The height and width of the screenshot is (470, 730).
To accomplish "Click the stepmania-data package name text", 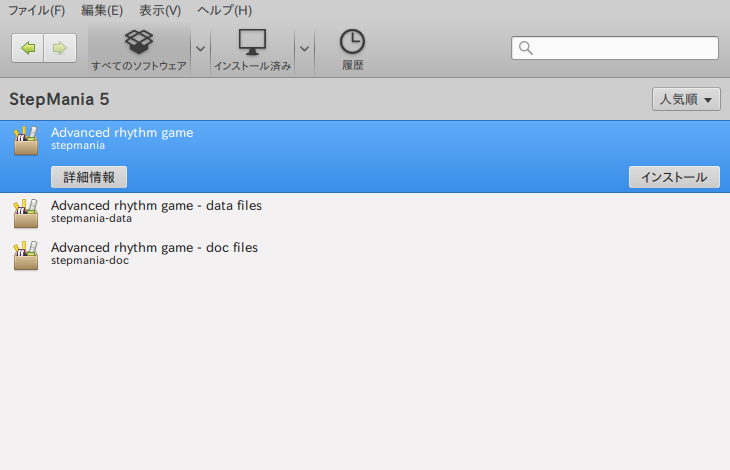I will pos(91,218).
